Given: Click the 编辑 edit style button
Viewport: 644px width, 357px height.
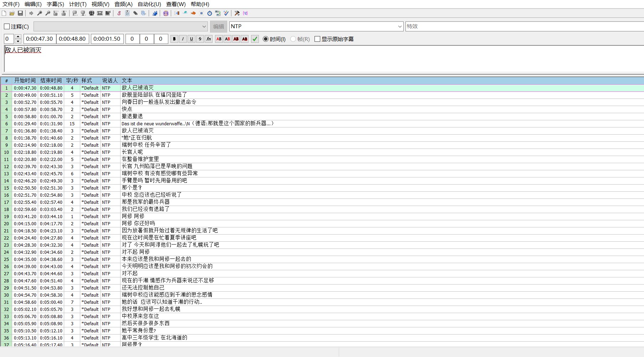Looking at the screenshot, I should point(219,26).
